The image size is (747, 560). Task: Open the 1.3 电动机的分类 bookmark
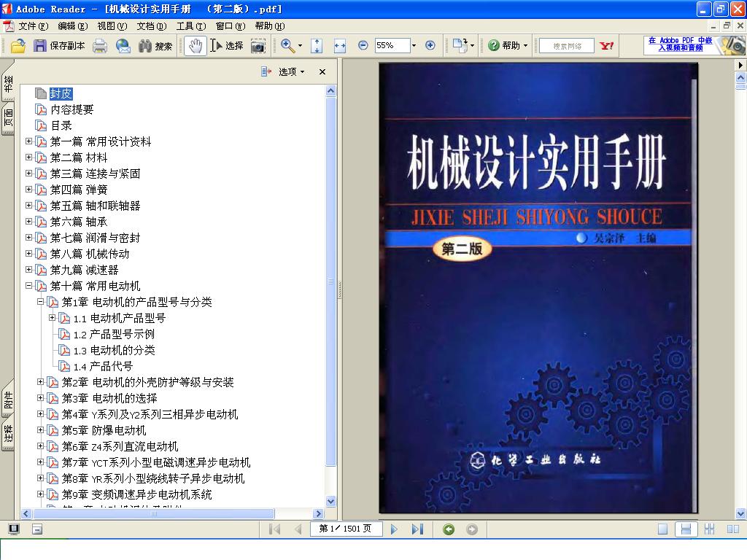[114, 351]
